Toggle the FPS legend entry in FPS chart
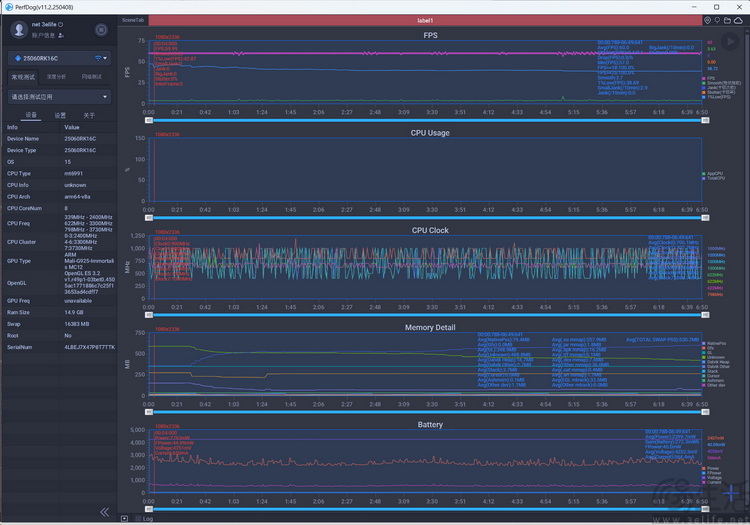750x525 pixels. (708, 78)
